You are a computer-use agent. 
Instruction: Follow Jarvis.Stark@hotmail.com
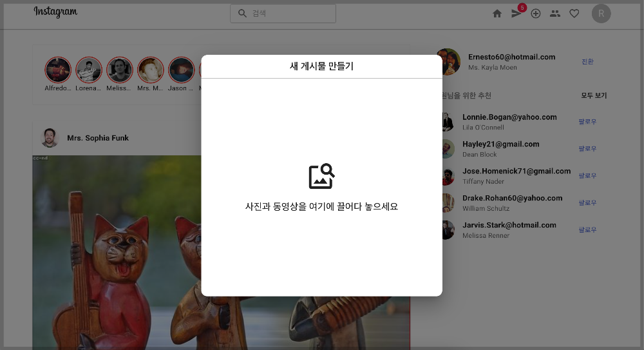click(x=587, y=230)
